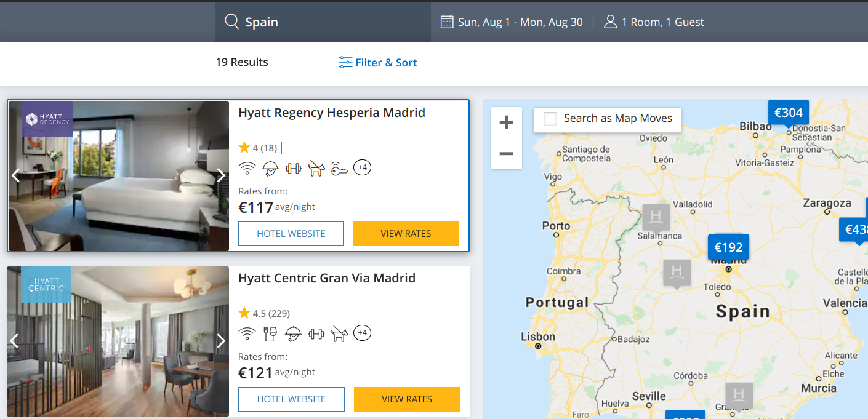
Task: Expand Hyatt Regency's +4 more amenities
Action: (363, 167)
